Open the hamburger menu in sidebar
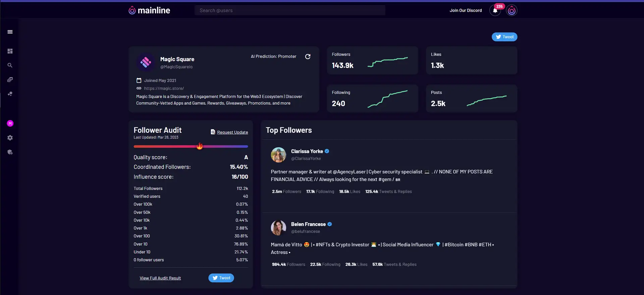644x295 pixels. (10, 32)
